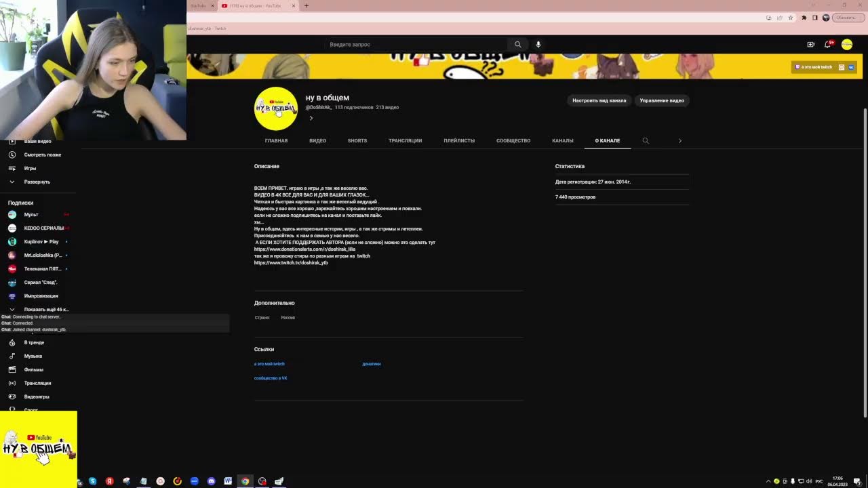Viewport: 868px width, 488px height.
Task: Click the browser Обновить button
Action: [x=847, y=18]
